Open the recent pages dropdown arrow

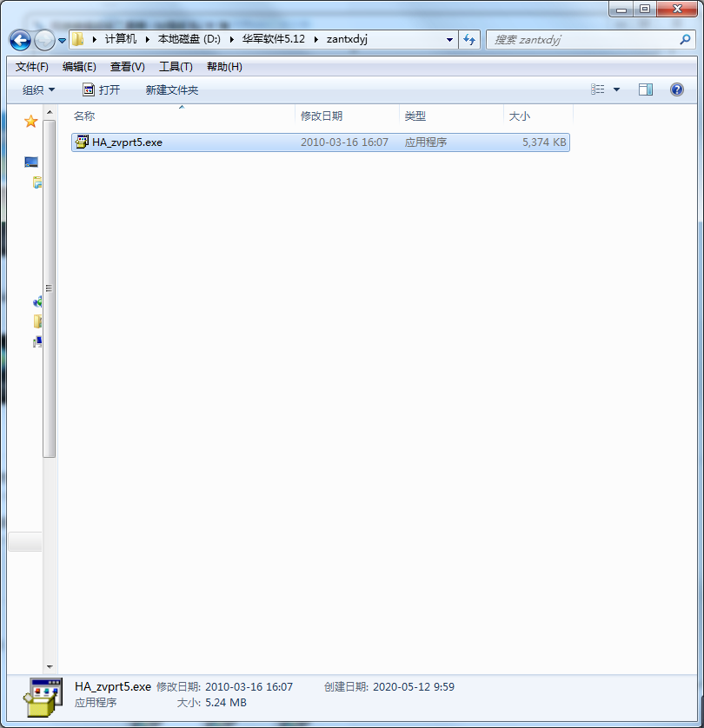[x=63, y=40]
